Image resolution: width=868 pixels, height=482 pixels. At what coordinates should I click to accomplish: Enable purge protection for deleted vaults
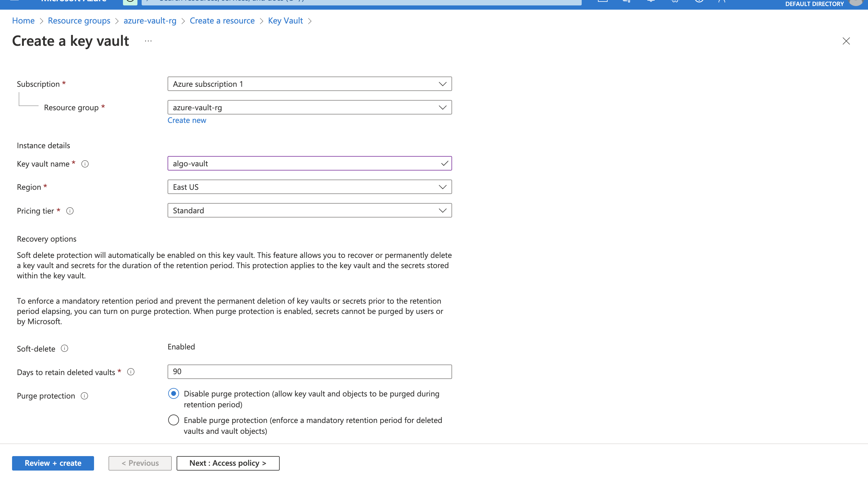173,420
